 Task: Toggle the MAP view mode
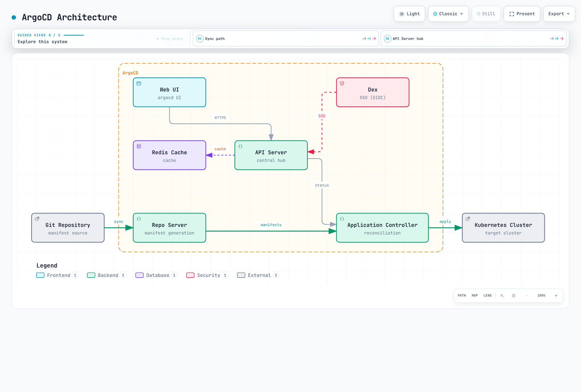pos(475,295)
